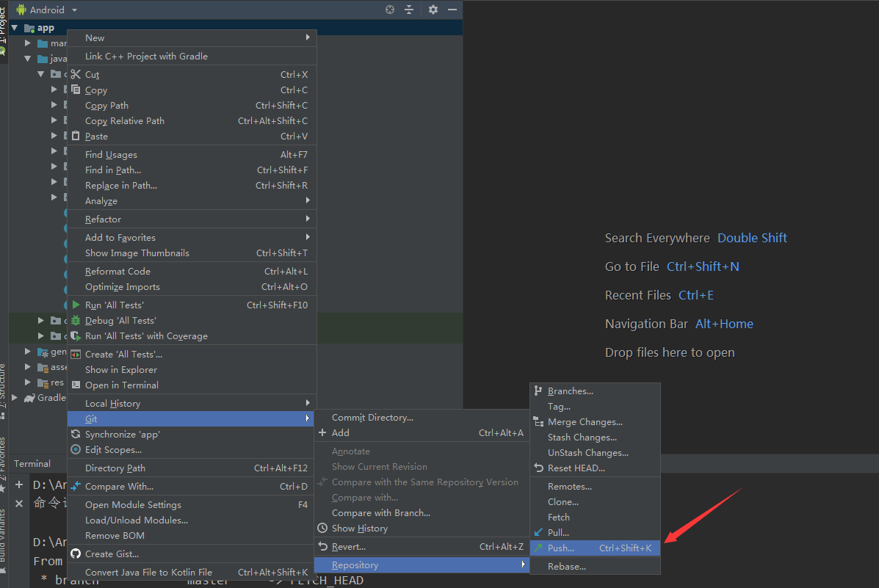The height and width of the screenshot is (588, 879).
Task: Click Compare With arrows icon
Action: coord(76,486)
